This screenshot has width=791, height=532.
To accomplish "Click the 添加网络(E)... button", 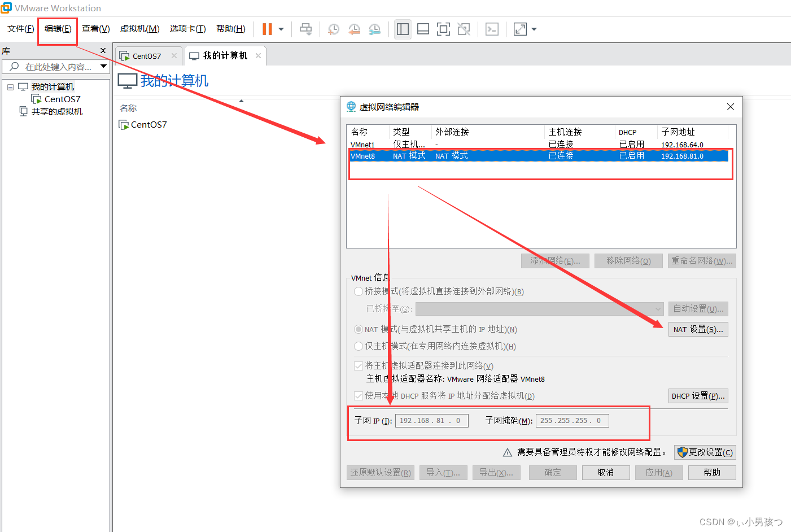I will pyautogui.click(x=555, y=261).
